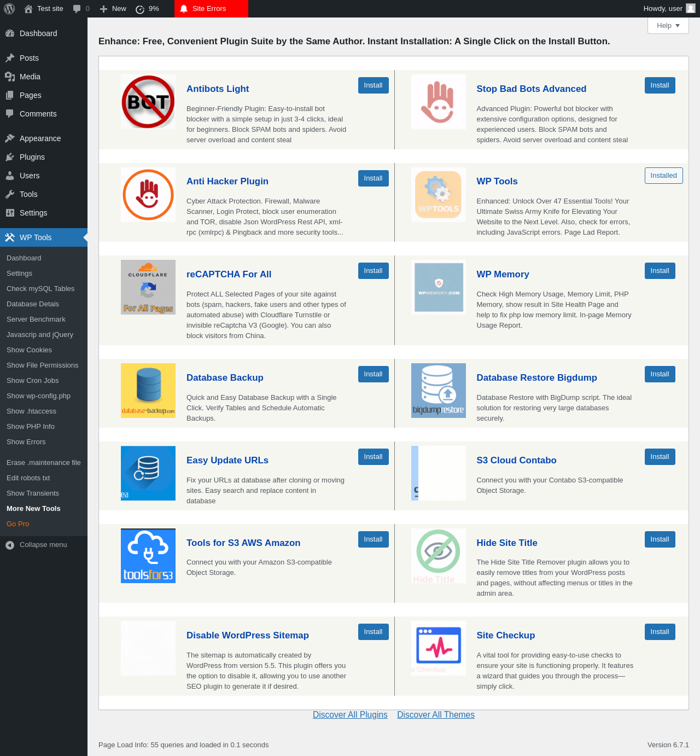Install the Database Backup plugin
Viewport: 700px width, 756px height.
(x=374, y=374)
